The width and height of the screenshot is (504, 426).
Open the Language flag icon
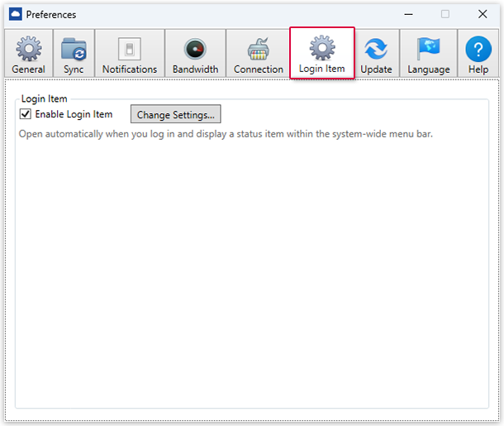[x=429, y=49]
